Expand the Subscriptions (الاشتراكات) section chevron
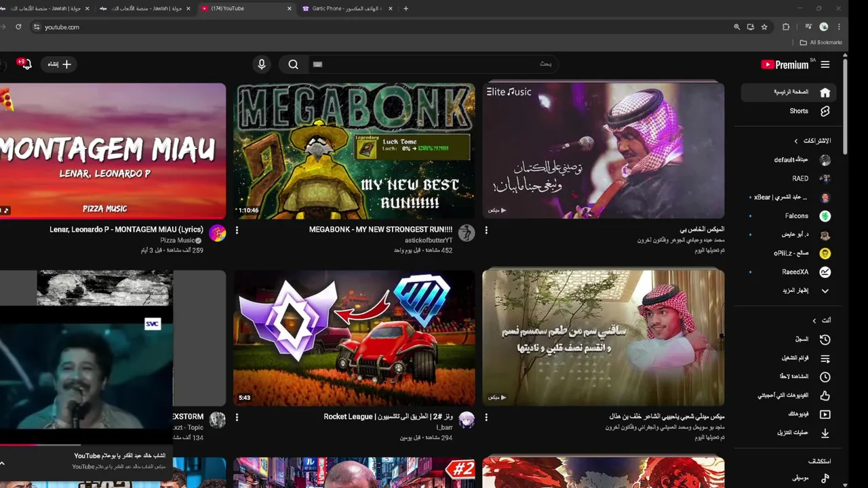Viewport: 868px width, 488px height. (796, 141)
